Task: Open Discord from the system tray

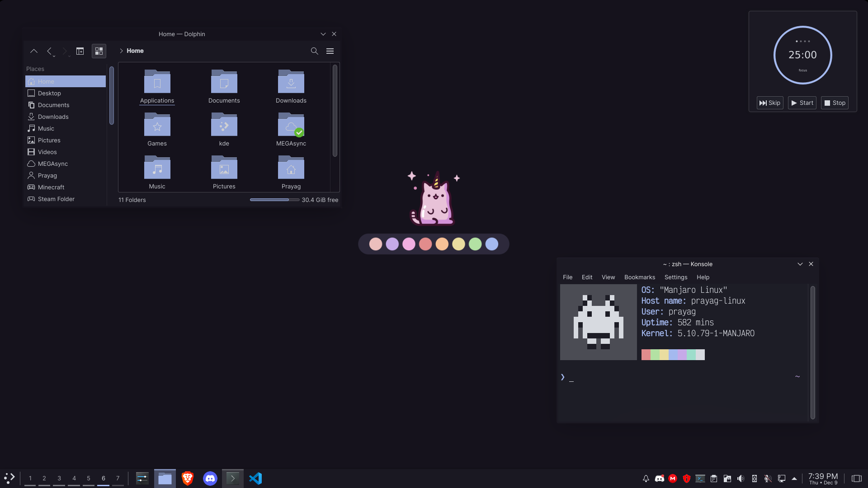Action: 659,478
